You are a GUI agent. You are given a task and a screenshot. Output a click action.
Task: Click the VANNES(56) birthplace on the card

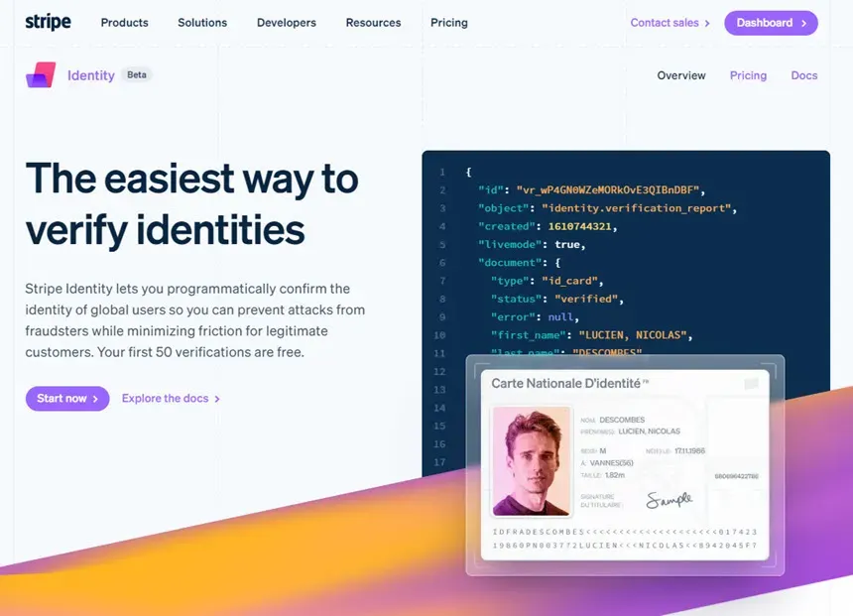click(x=611, y=463)
